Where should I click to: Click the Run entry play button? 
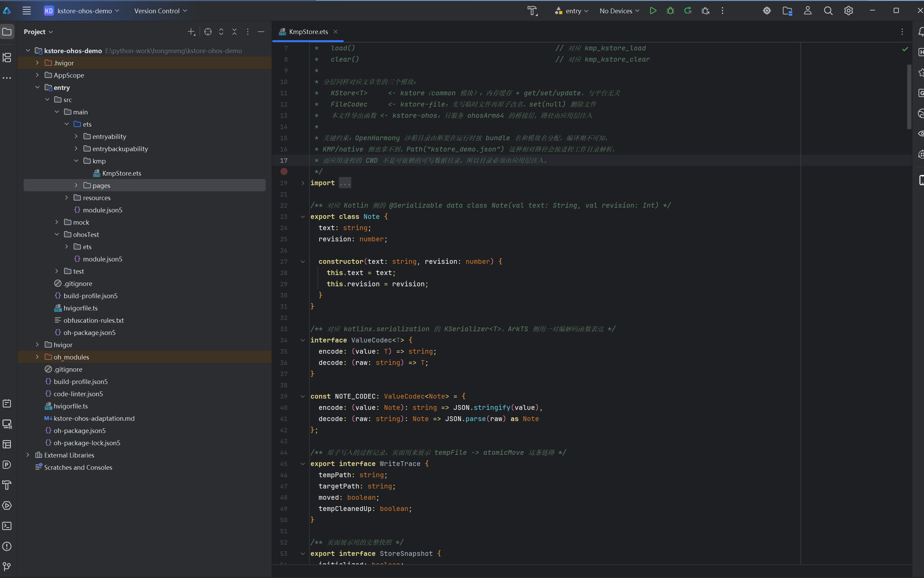click(x=653, y=11)
